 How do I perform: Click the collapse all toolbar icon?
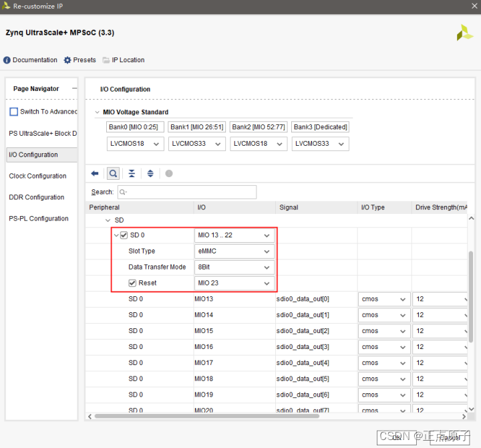coord(132,174)
